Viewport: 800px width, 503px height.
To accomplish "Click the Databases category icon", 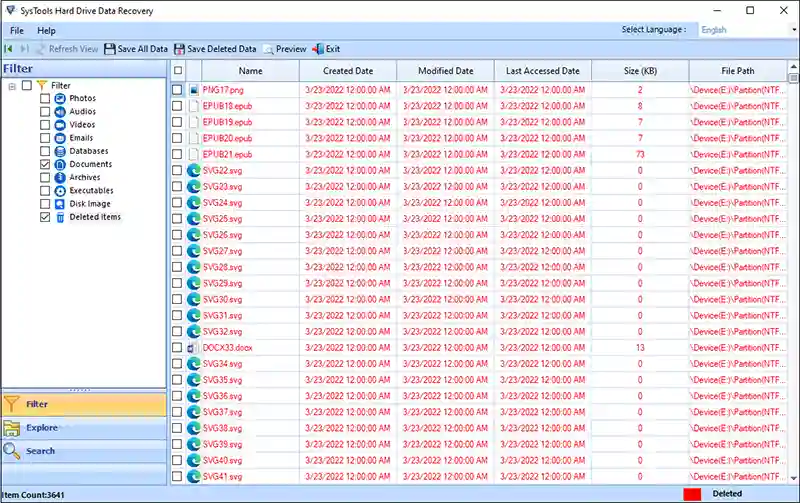I will (60, 152).
